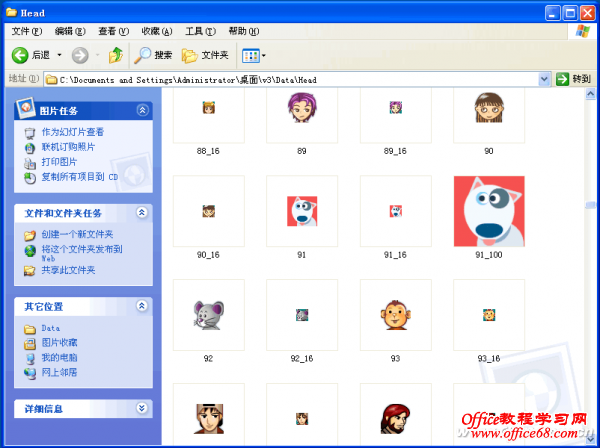Image resolution: width=600 pixels, height=448 pixels.
Task: Open 我的电脑 in other places
Action: (59, 357)
